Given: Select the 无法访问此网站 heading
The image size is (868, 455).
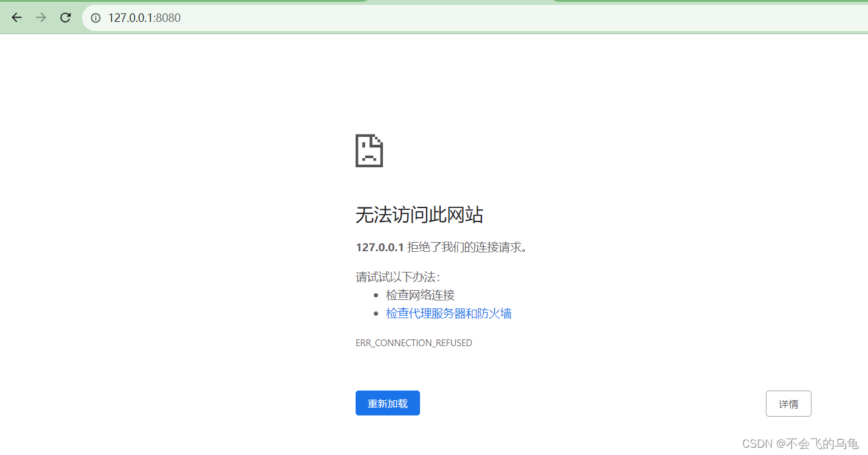Looking at the screenshot, I should (419, 215).
